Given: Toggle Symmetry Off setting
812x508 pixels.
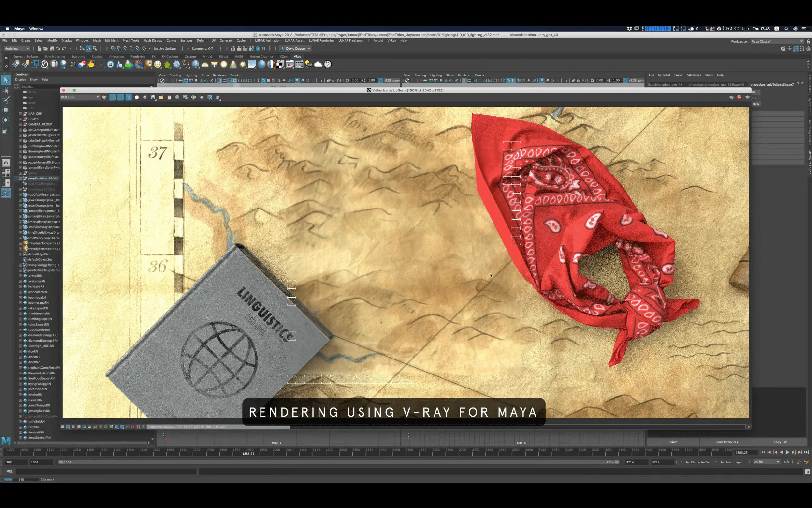Looking at the screenshot, I should pos(202,48).
